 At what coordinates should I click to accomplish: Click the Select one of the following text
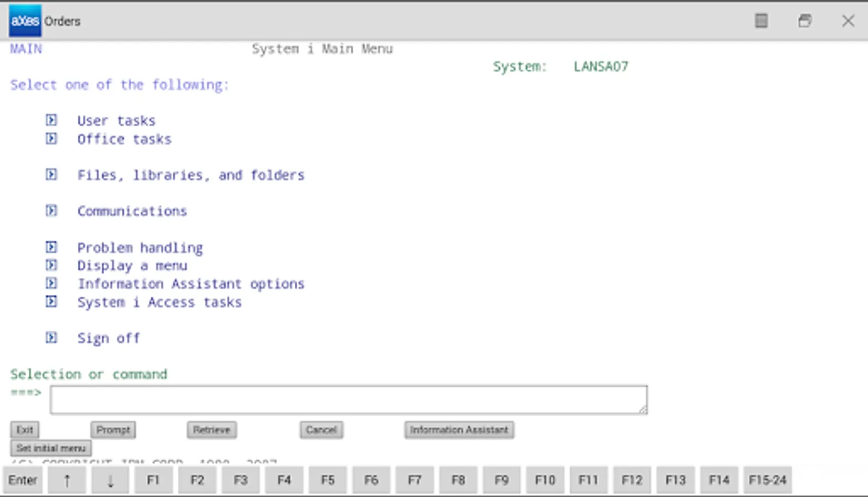click(120, 84)
